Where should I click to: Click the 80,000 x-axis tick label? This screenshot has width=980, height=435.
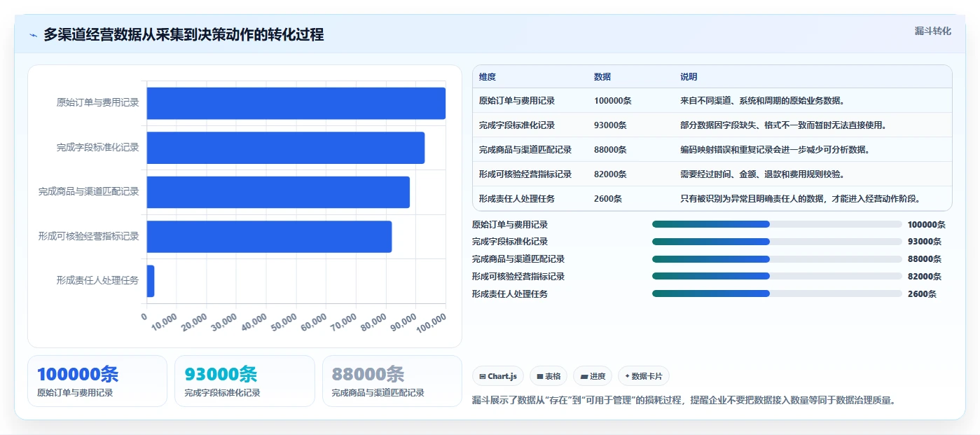[x=373, y=324]
